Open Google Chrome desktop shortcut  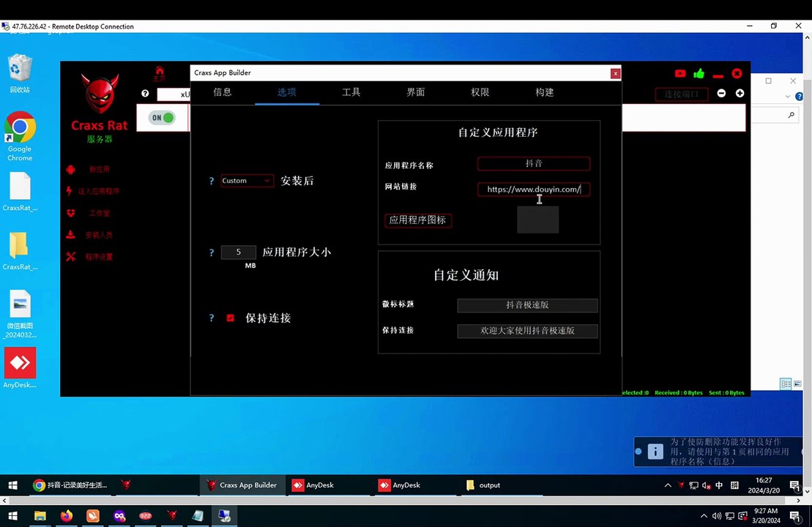click(20, 136)
